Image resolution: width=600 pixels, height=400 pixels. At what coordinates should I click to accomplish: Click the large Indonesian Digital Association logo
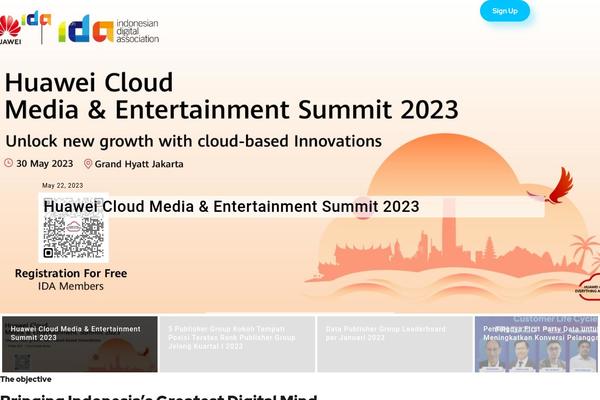point(109,29)
